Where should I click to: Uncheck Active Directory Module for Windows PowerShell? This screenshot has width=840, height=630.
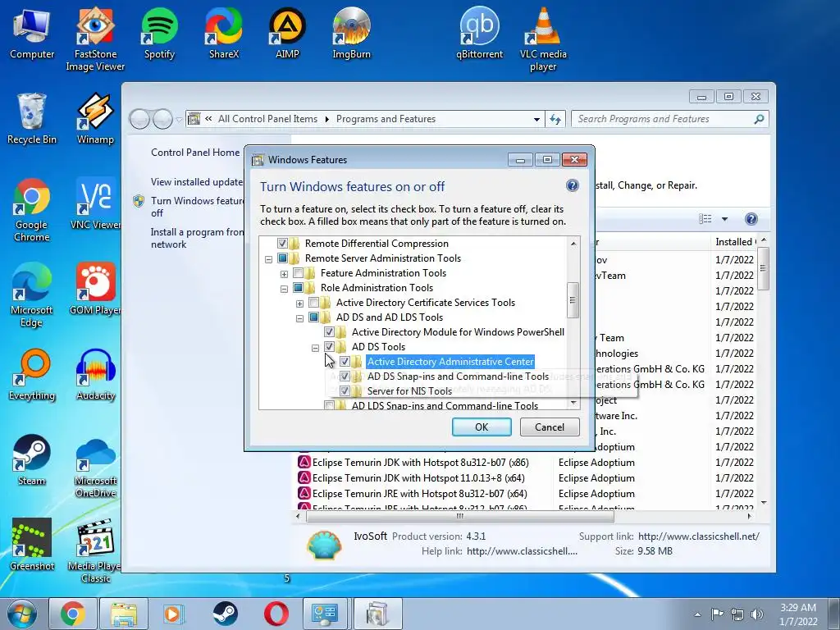[x=329, y=332]
